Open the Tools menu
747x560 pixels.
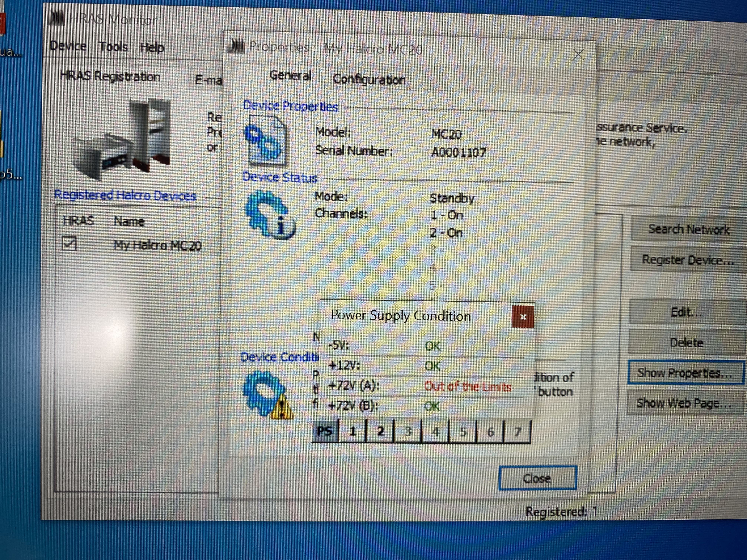click(x=113, y=47)
